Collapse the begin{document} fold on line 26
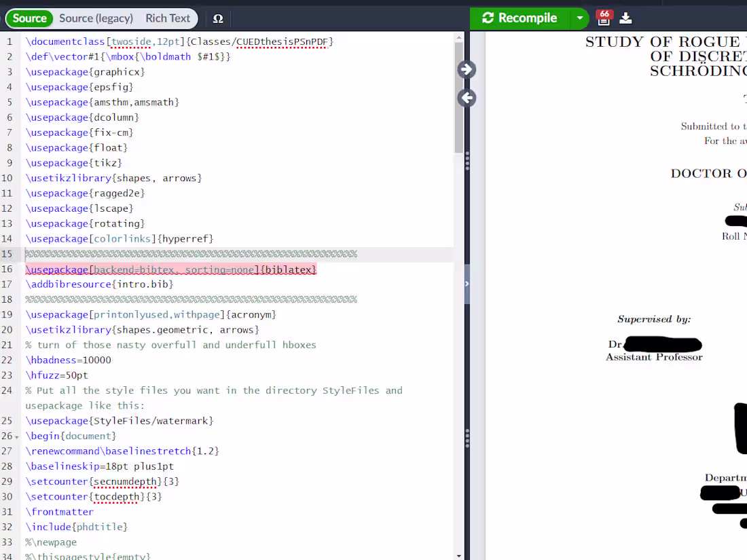The image size is (747, 560). [17, 437]
